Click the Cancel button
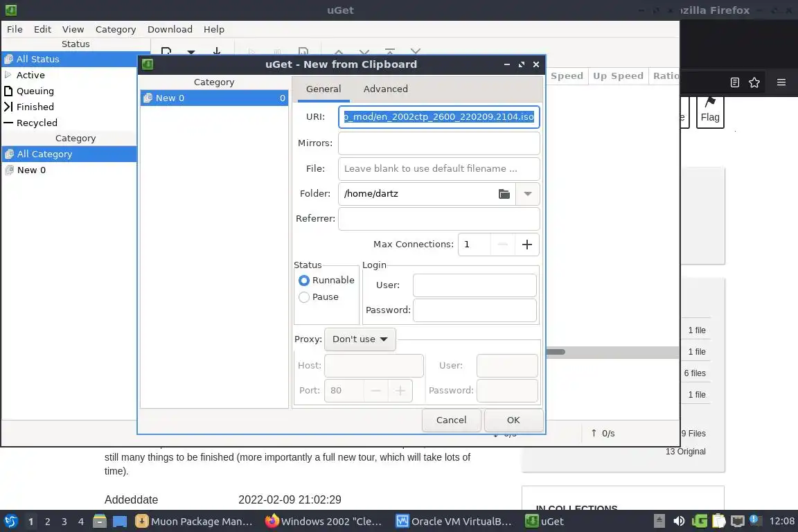 (451, 420)
